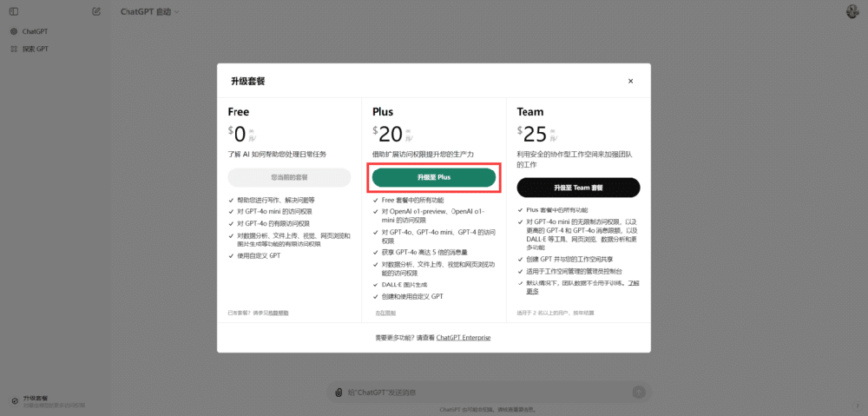868x416 pixels.
Task: Open the ChatGPT 自动 model dropdown
Action: pos(150,11)
